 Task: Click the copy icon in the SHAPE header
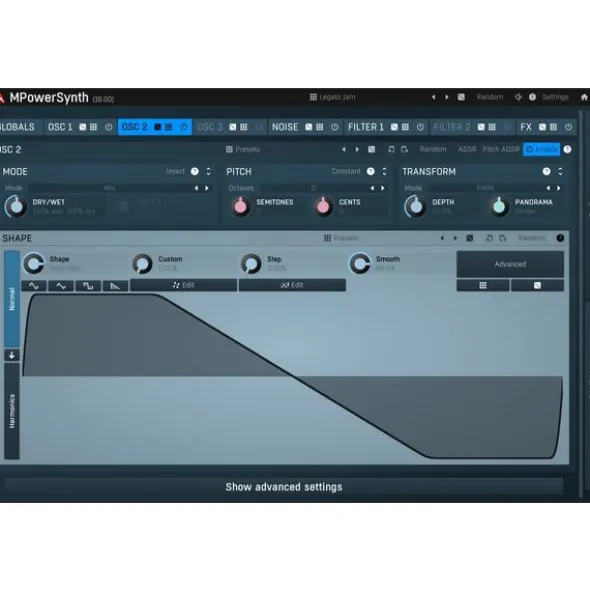[489, 238]
